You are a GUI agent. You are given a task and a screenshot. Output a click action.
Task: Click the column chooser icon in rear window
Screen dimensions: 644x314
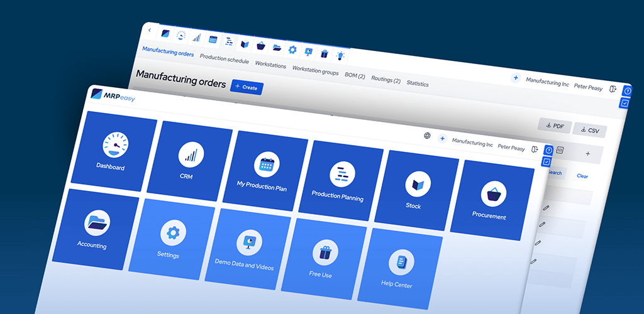[560, 151]
